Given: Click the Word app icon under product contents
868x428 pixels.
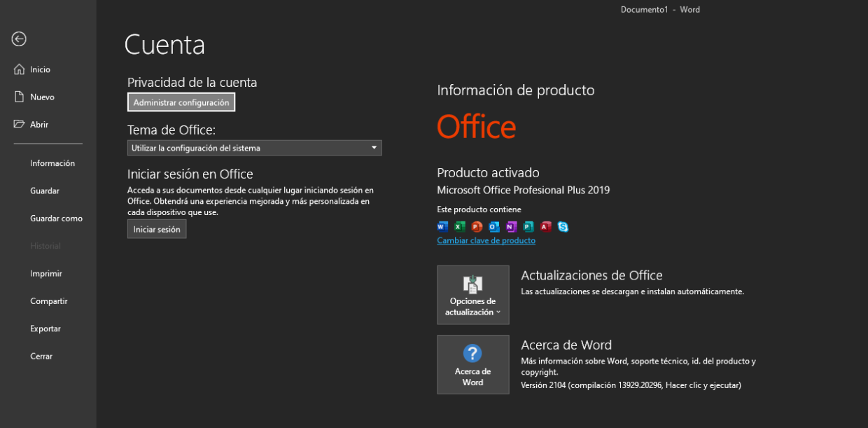Looking at the screenshot, I should pyautogui.click(x=442, y=226).
